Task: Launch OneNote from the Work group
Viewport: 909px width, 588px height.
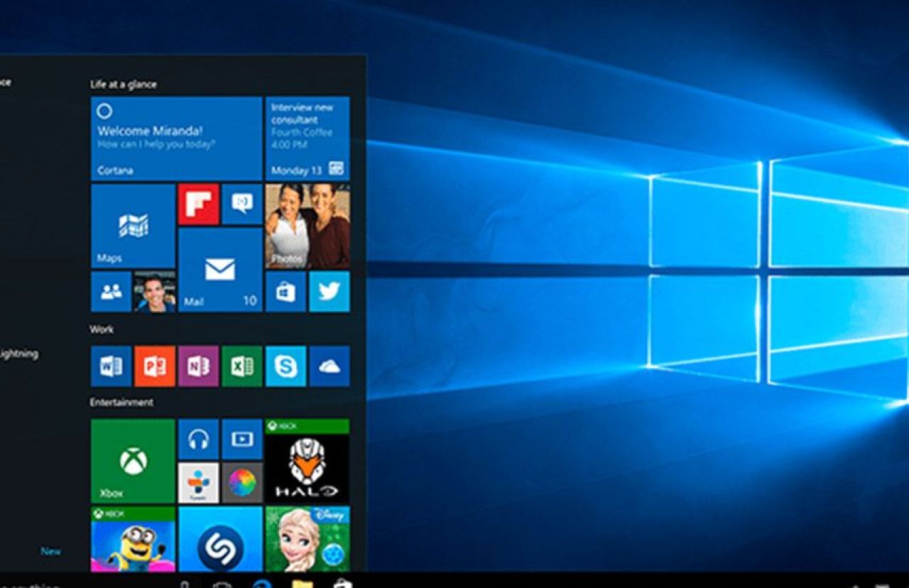Action: click(198, 366)
